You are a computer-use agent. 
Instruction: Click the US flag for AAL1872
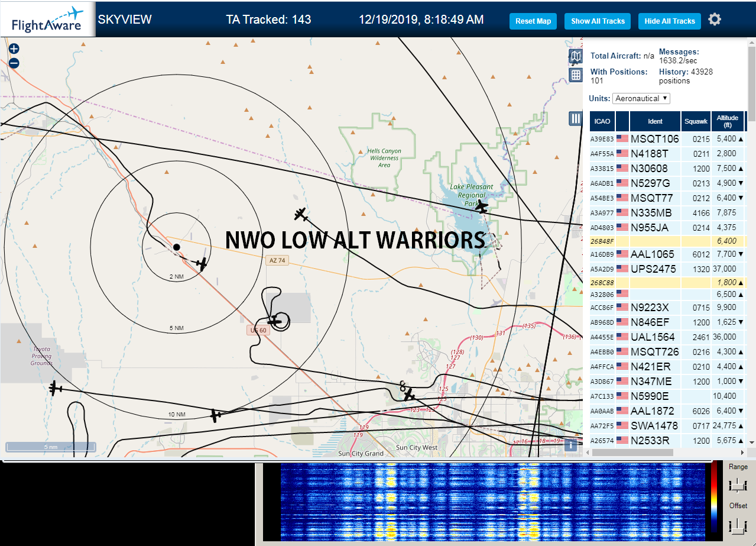[622, 411]
